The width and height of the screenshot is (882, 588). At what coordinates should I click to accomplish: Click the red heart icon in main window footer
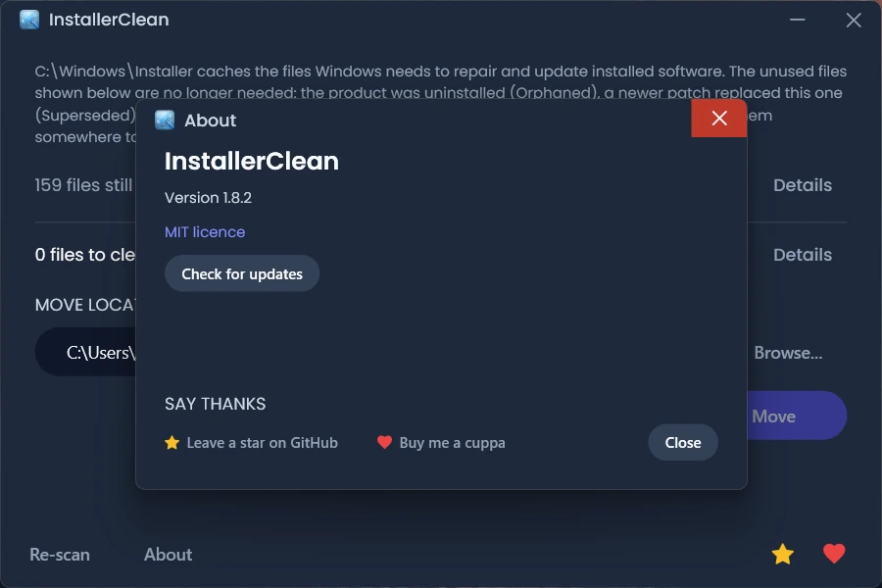[834, 554]
